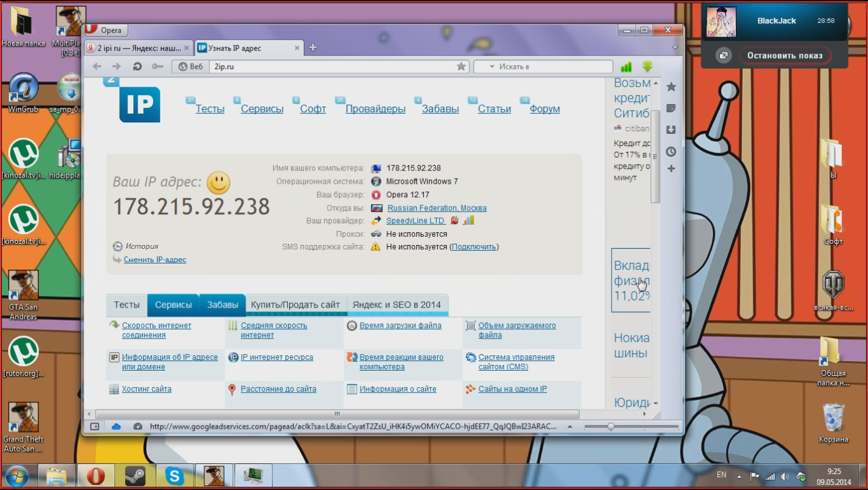The height and width of the screenshot is (490, 868).
Task: Click 'Остановить показ' to stop screen sharing
Action: pyautogui.click(x=785, y=56)
